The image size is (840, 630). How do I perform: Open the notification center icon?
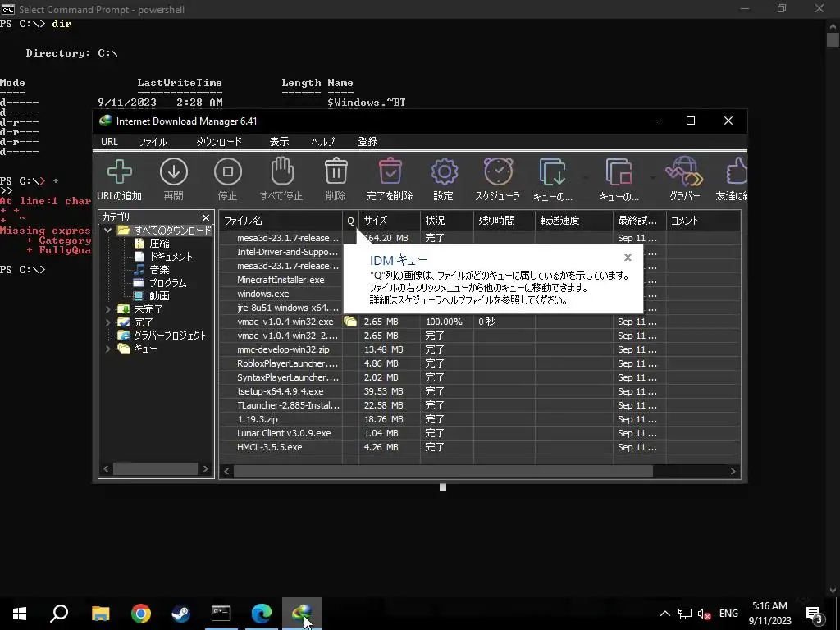click(815, 615)
